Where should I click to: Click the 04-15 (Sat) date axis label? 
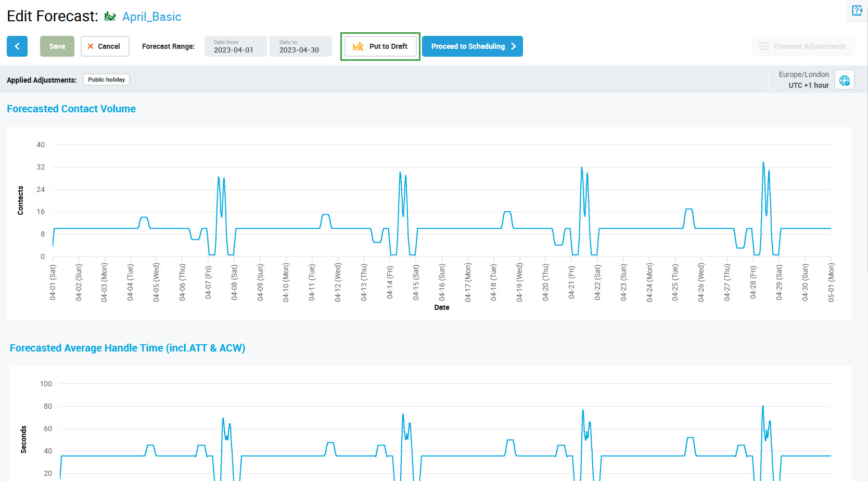pyautogui.click(x=416, y=282)
